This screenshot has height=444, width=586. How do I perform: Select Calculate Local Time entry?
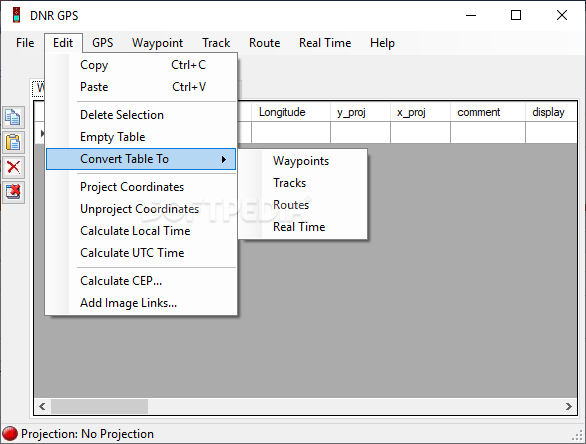coord(141,231)
